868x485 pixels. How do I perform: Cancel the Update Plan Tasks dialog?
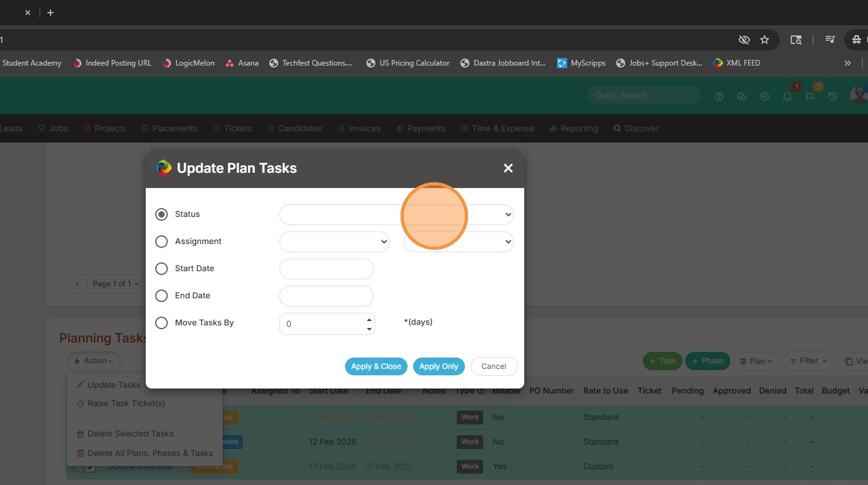tap(494, 366)
